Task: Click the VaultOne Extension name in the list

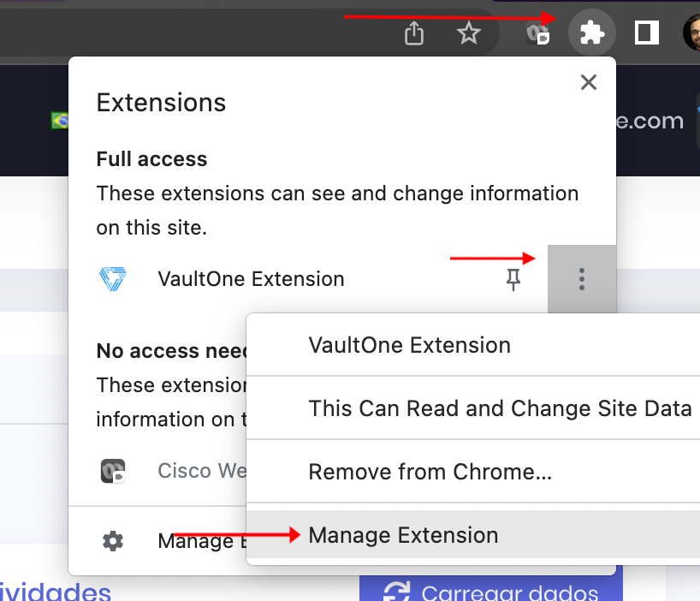Action: pos(251,279)
